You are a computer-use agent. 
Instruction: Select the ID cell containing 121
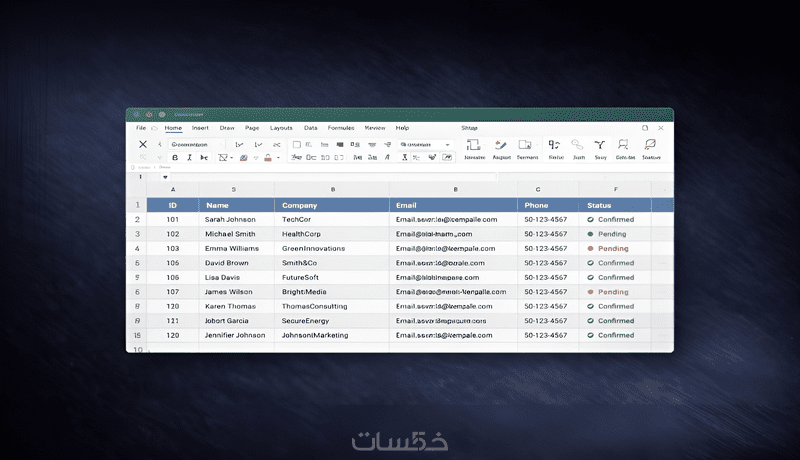(x=173, y=321)
